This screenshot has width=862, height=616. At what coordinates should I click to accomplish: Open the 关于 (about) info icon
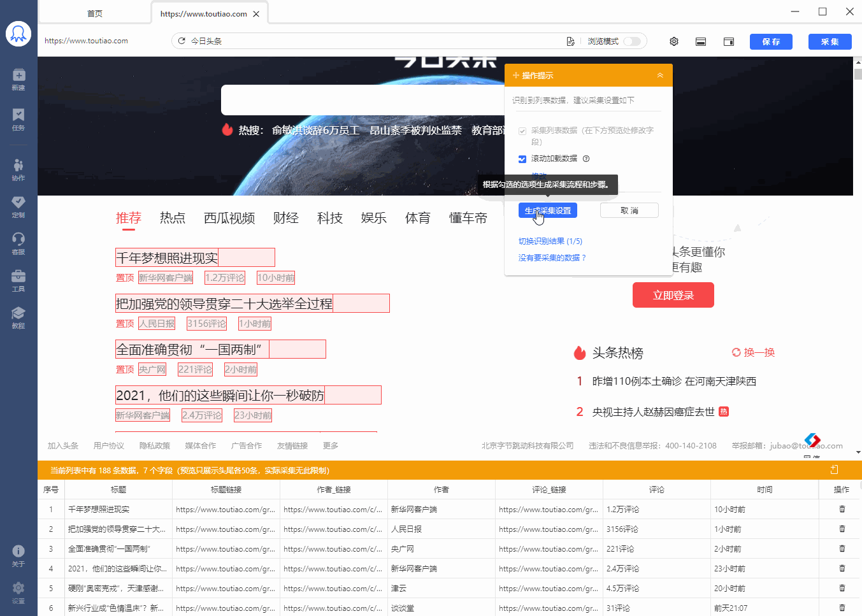[x=18, y=555]
